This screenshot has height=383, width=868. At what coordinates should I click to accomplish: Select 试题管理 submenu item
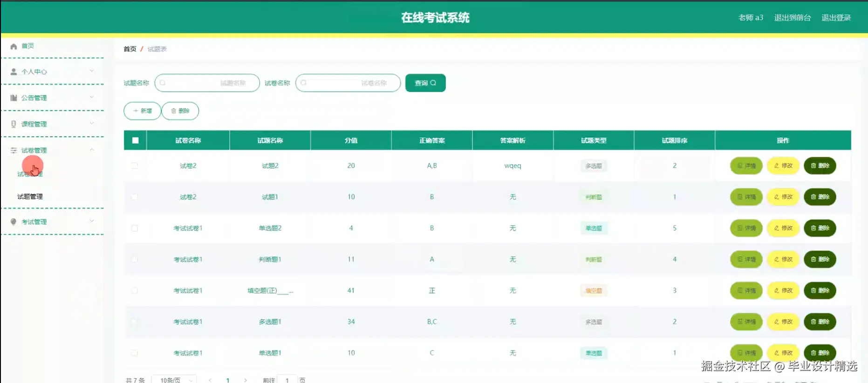click(30, 196)
